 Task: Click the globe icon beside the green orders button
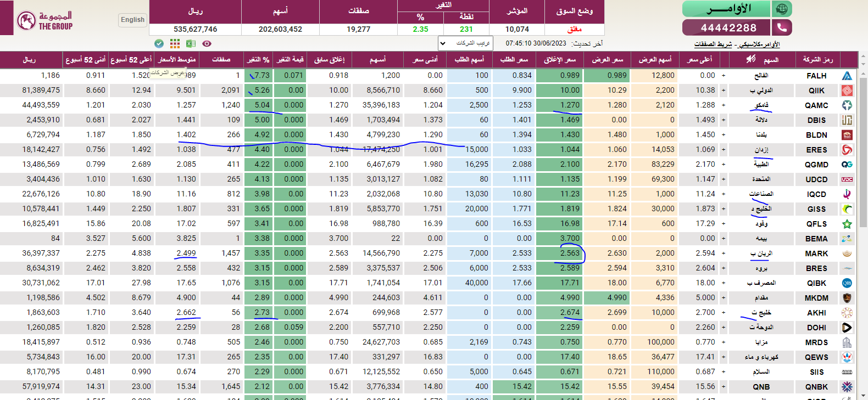[x=782, y=9]
